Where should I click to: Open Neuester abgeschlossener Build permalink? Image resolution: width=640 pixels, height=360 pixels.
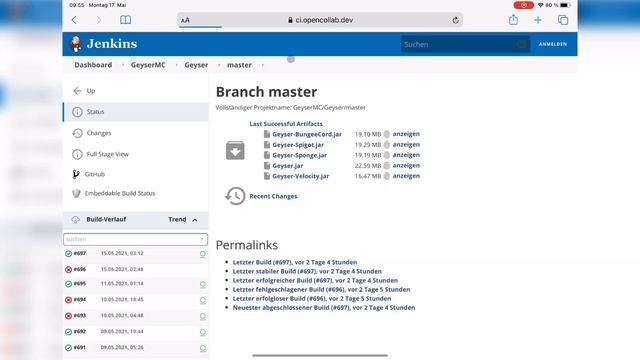pos(324,308)
